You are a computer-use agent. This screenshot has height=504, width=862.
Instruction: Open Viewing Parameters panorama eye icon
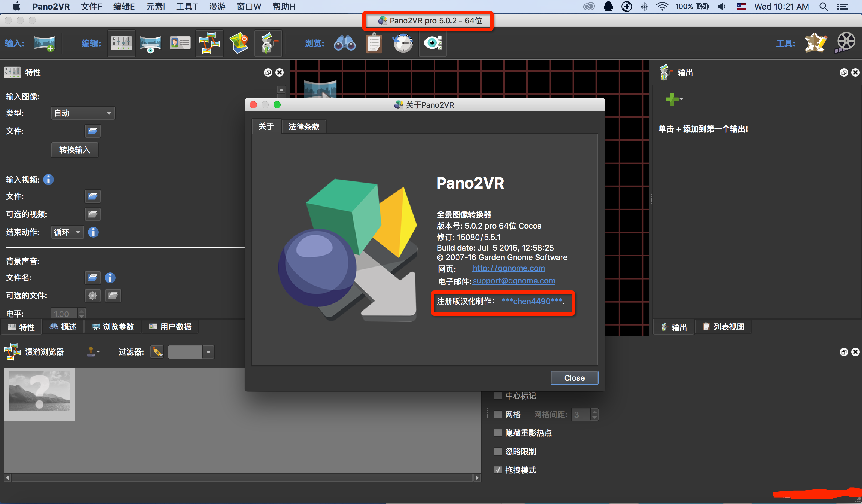click(151, 44)
